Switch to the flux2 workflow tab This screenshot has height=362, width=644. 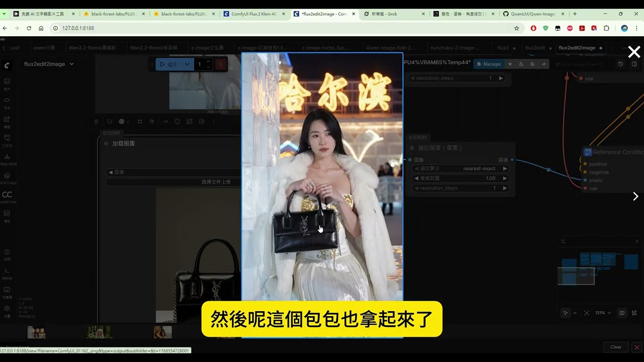(x=503, y=48)
